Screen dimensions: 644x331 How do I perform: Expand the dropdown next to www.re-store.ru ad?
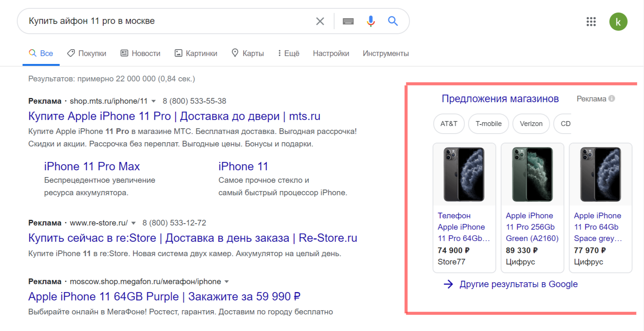point(133,223)
